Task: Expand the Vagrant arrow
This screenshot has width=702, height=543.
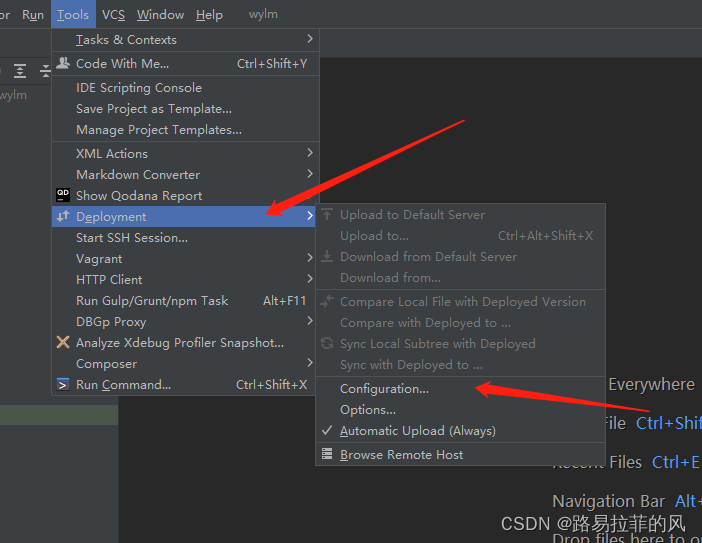Action: pyautogui.click(x=310, y=258)
